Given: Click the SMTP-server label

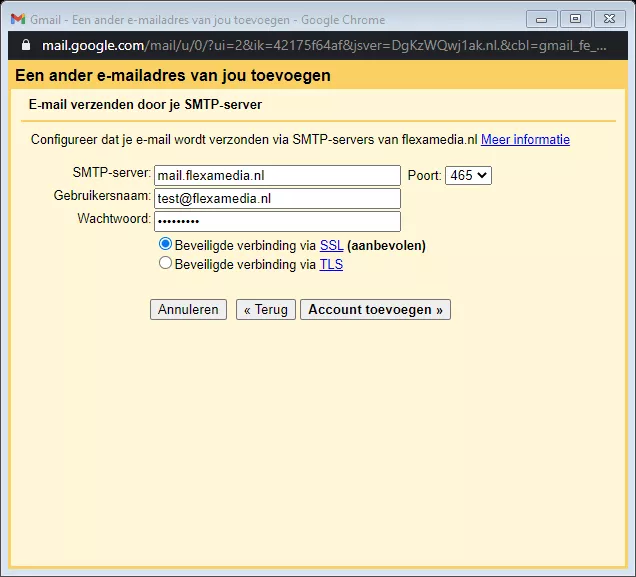Looking at the screenshot, I should (x=112, y=173).
